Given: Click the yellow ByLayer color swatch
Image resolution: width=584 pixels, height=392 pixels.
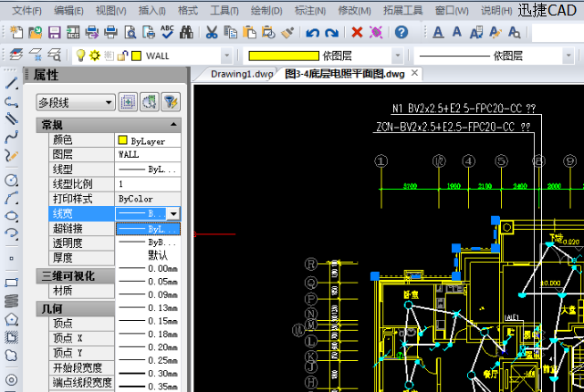Looking at the screenshot, I should tap(122, 140).
